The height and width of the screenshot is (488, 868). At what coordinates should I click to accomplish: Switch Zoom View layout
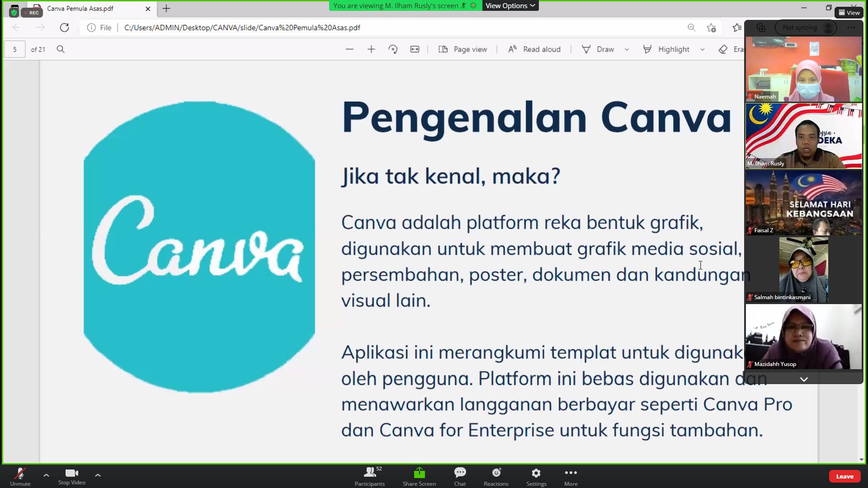tap(849, 13)
